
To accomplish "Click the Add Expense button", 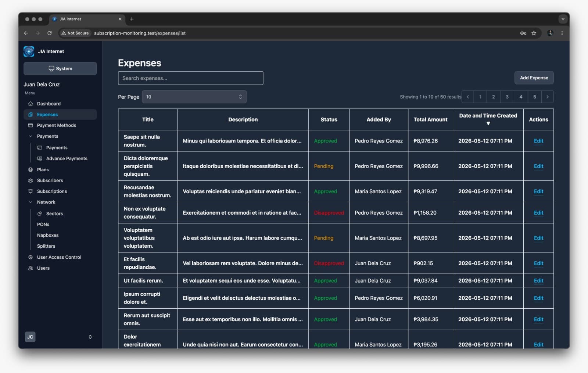I will click(534, 78).
